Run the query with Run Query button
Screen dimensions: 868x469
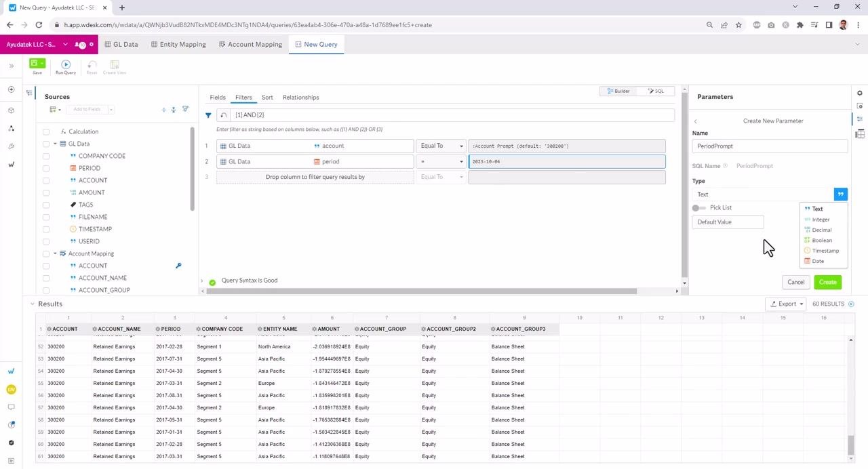tap(66, 66)
